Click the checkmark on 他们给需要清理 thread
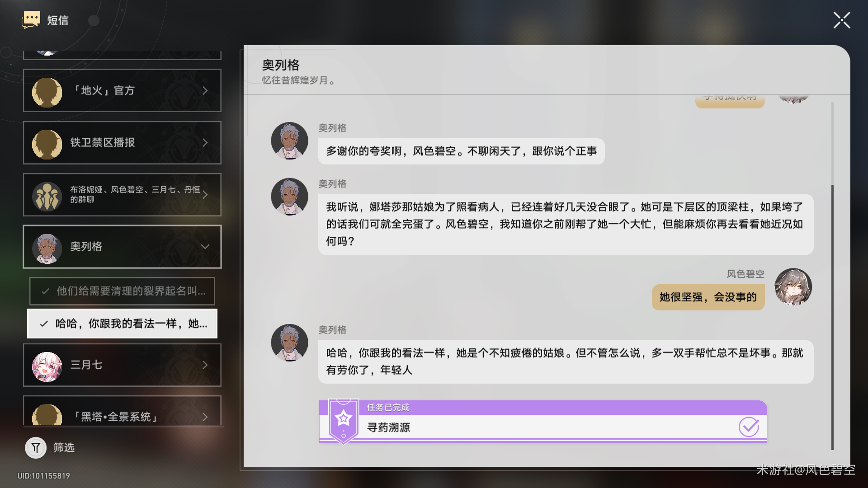This screenshot has width=868, height=488. [x=45, y=291]
